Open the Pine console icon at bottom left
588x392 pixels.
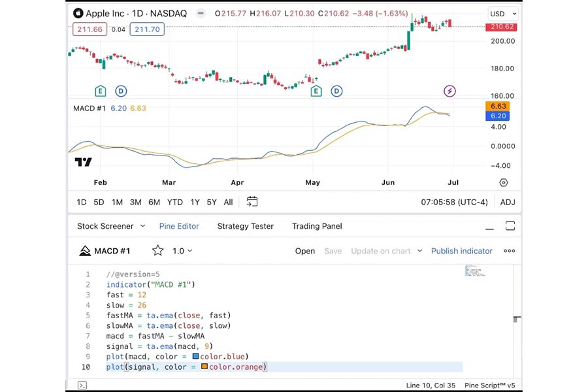pyautogui.click(x=82, y=385)
